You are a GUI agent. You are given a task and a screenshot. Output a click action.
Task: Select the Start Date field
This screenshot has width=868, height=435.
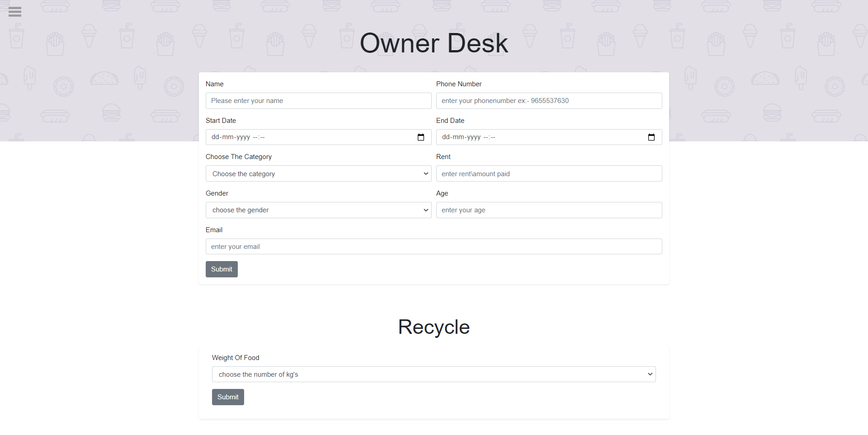(318, 137)
